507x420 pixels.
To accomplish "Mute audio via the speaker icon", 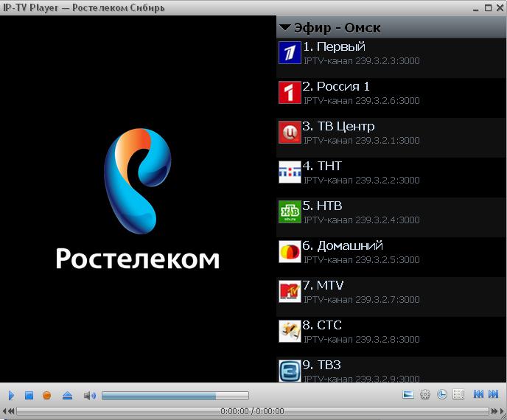I will tap(89, 396).
